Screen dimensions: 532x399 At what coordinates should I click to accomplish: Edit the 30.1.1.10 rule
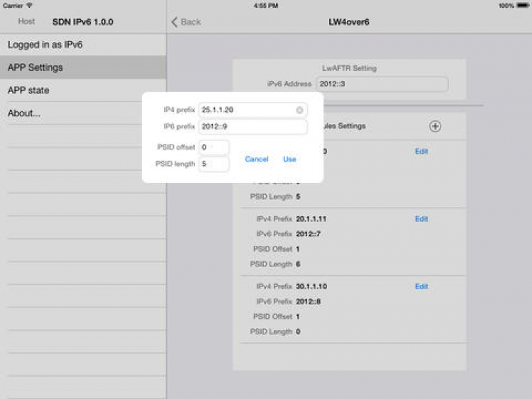421,286
